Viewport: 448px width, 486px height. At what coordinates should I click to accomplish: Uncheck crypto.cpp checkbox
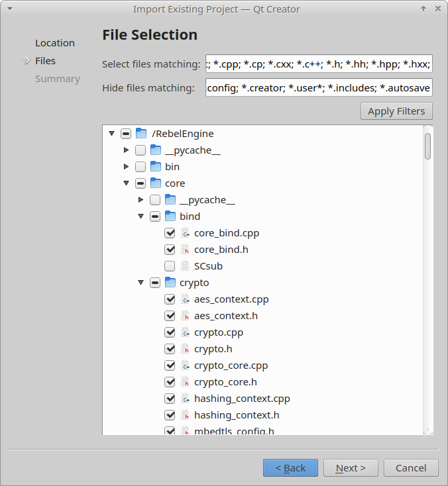click(x=170, y=332)
